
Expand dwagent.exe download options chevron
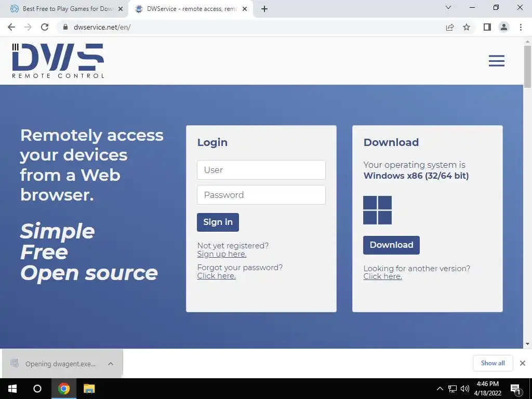pos(110,364)
